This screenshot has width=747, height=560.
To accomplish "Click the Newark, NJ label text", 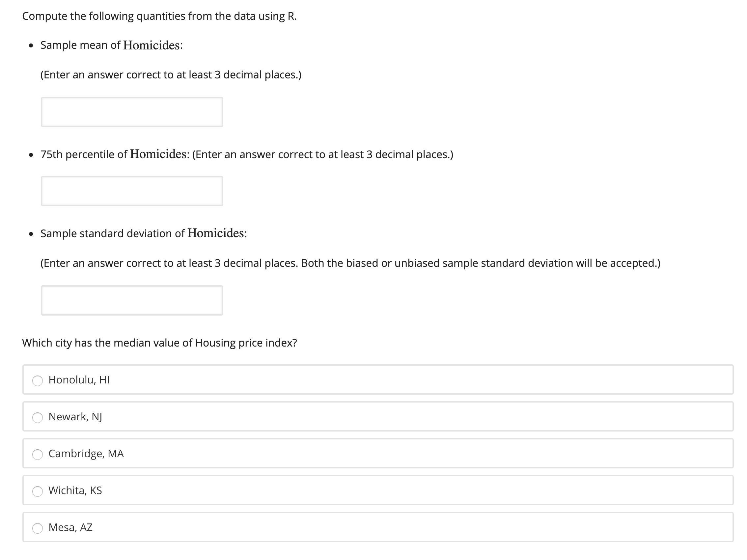I will pyautogui.click(x=75, y=417).
